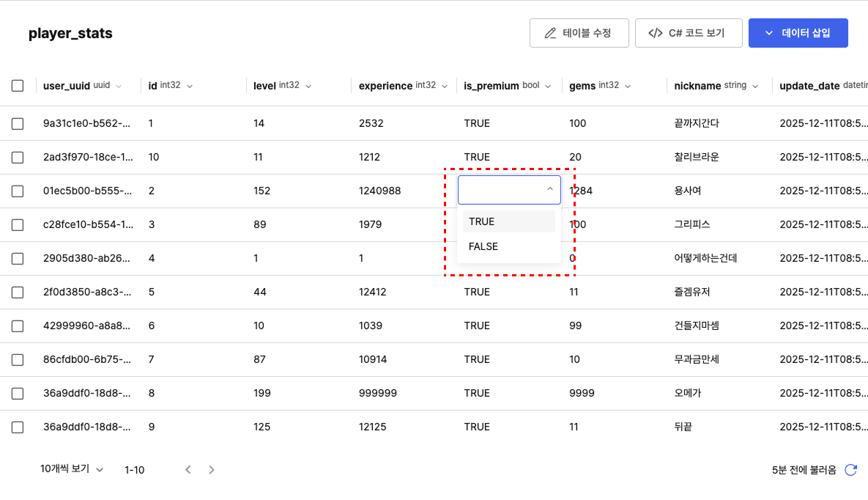
Task: Go to previous page using left arrow
Action: [188, 469]
